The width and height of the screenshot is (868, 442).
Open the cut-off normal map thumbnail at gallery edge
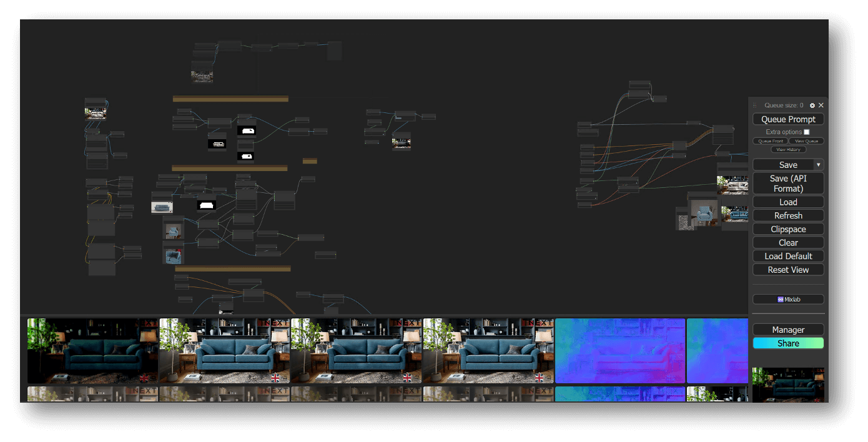718,351
